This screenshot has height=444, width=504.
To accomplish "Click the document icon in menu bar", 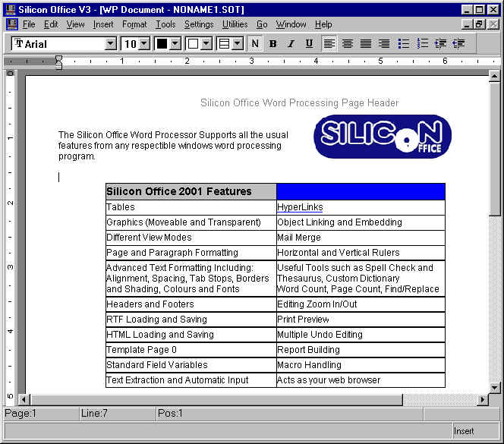I will click(12, 24).
